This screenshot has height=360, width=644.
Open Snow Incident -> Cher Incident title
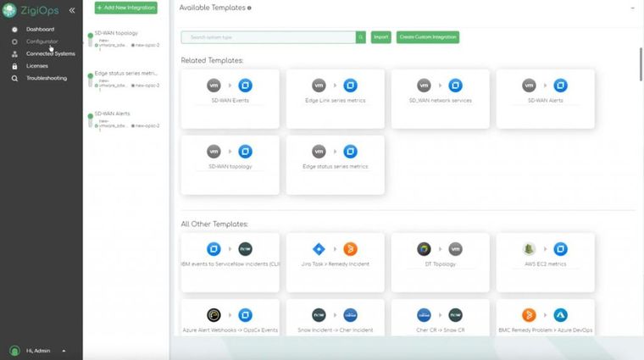(336, 330)
